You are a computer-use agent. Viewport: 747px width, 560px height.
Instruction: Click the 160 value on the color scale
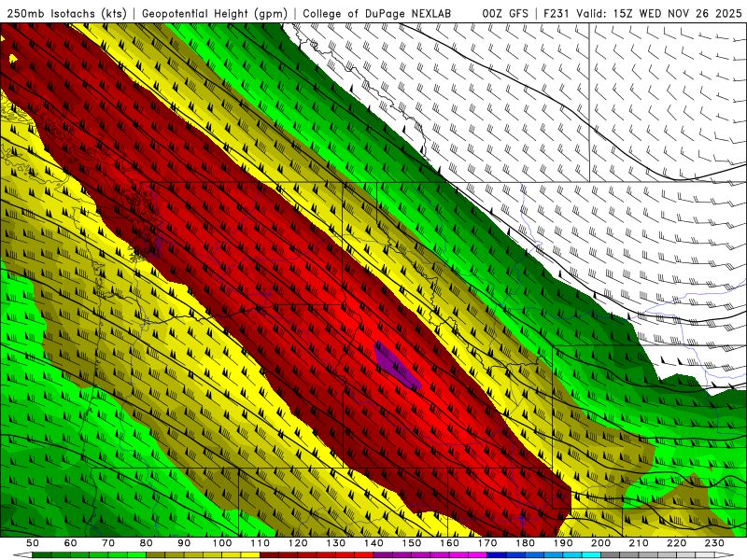click(x=449, y=543)
